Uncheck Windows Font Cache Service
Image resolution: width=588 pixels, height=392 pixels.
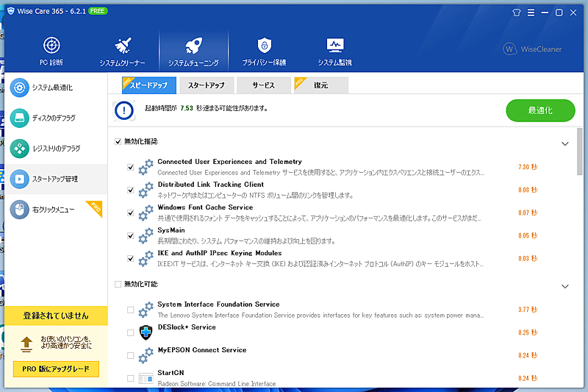tap(131, 213)
